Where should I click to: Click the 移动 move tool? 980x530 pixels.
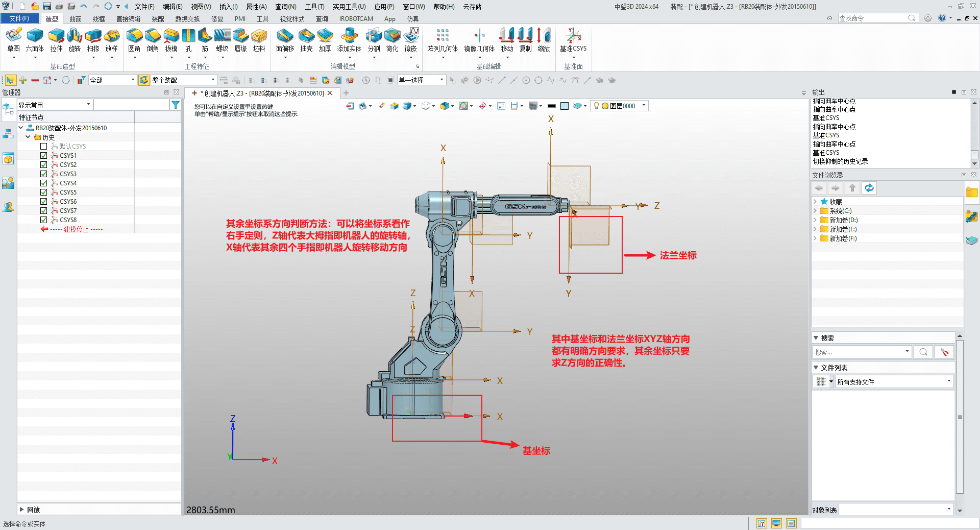click(507, 40)
